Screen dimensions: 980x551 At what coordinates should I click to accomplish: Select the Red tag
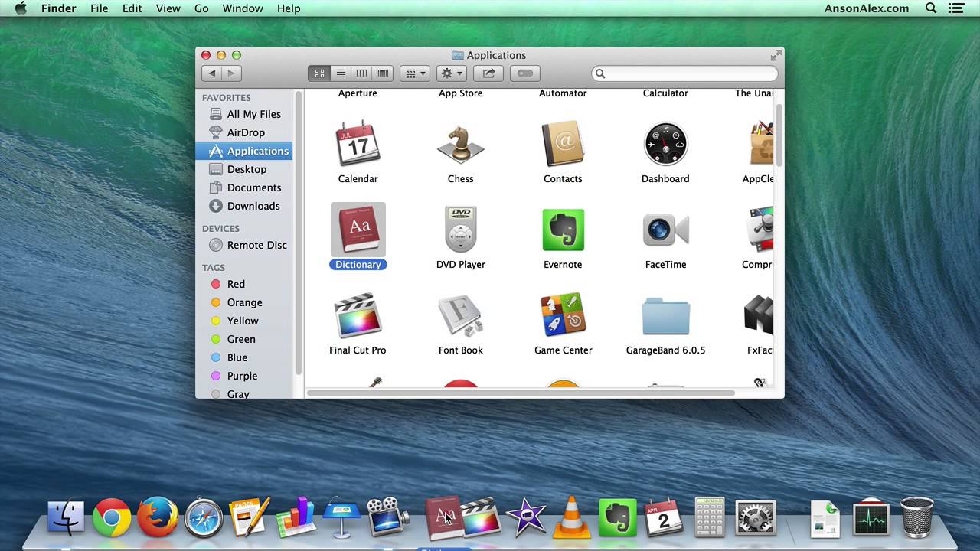[235, 284]
